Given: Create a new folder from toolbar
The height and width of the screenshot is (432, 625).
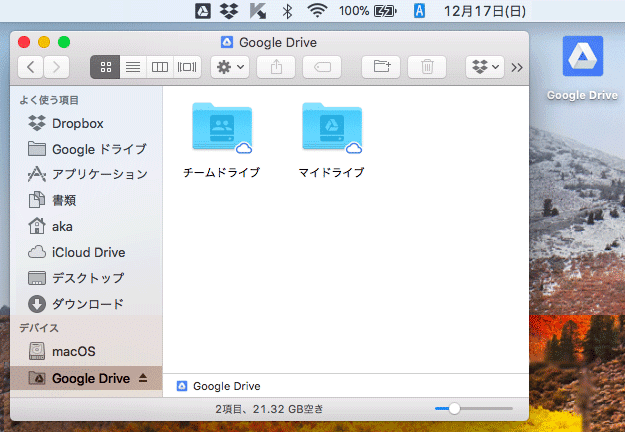Looking at the screenshot, I should click(x=381, y=67).
